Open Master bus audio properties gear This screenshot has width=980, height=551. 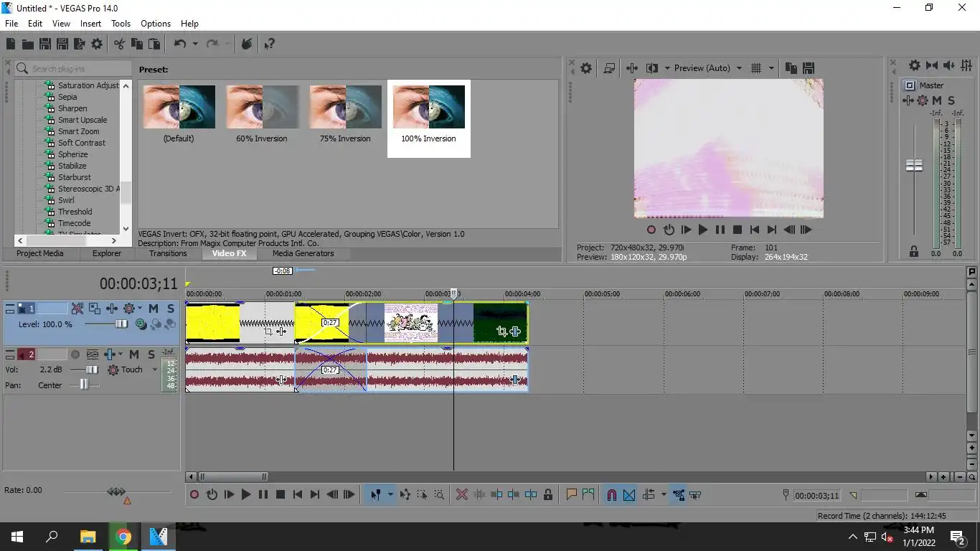click(x=914, y=65)
